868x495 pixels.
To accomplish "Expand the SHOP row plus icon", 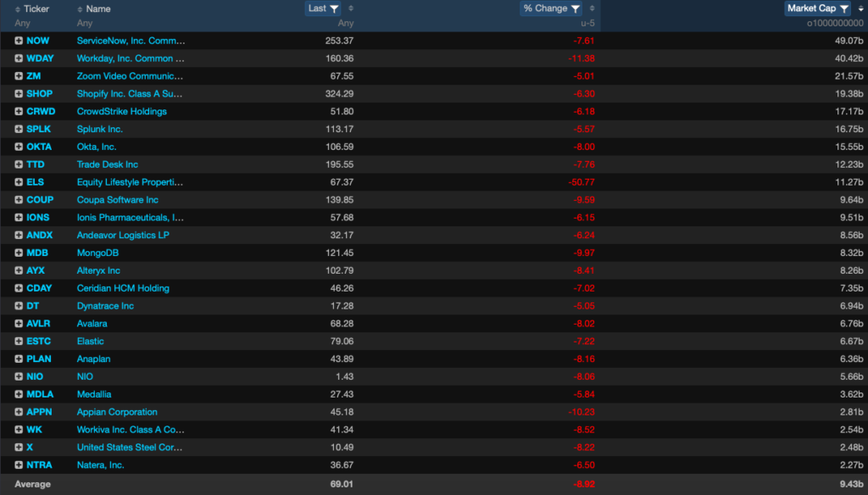I will (19, 93).
